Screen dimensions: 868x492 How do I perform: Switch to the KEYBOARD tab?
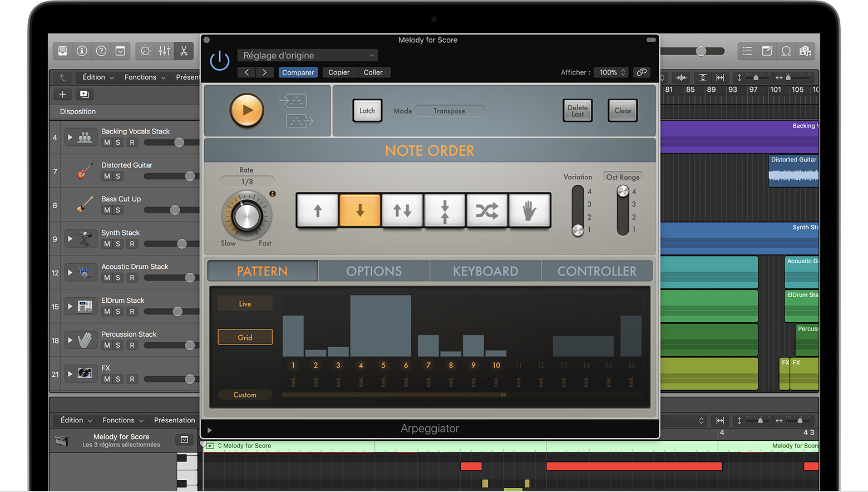coord(485,271)
